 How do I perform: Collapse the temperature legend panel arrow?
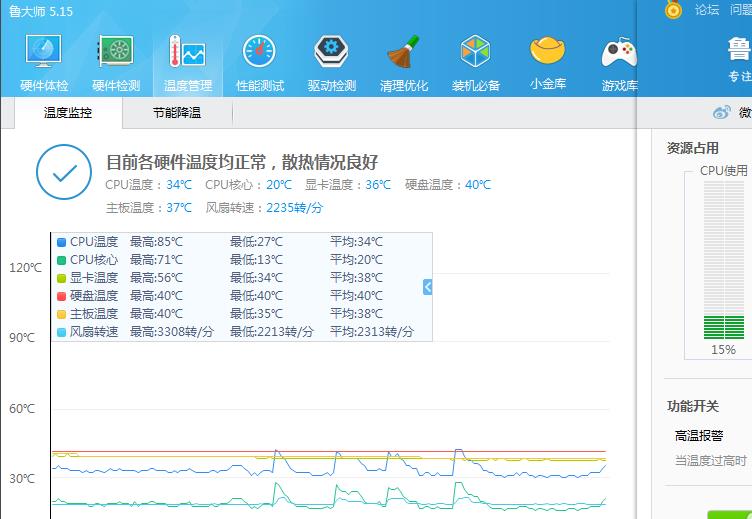tap(427, 287)
